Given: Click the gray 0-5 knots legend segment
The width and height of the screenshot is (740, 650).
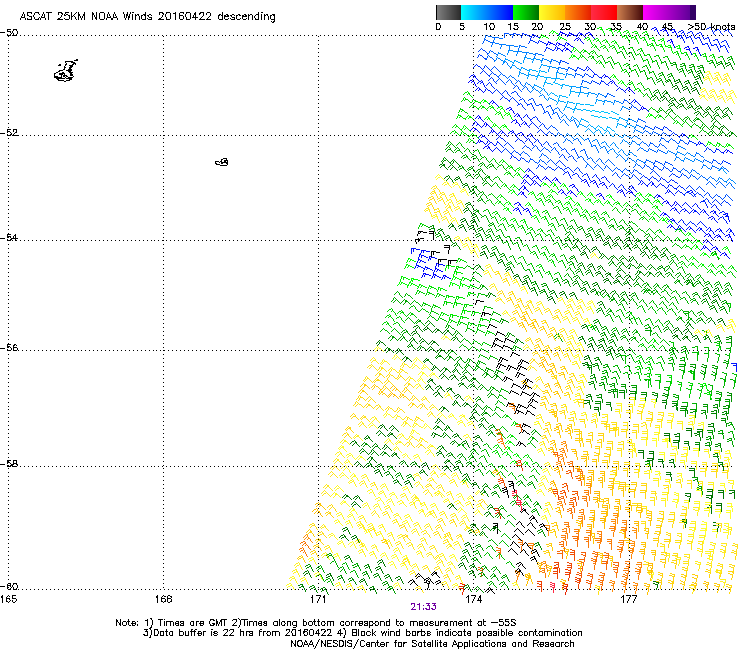Looking at the screenshot, I should tap(448, 12).
